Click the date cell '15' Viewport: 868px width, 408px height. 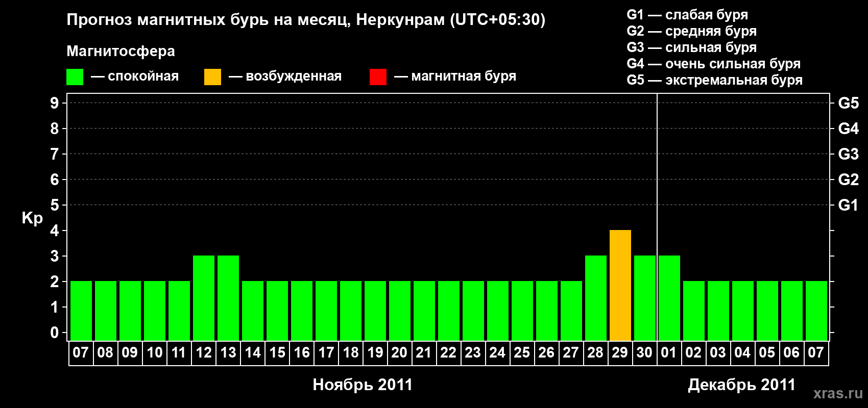pos(277,353)
